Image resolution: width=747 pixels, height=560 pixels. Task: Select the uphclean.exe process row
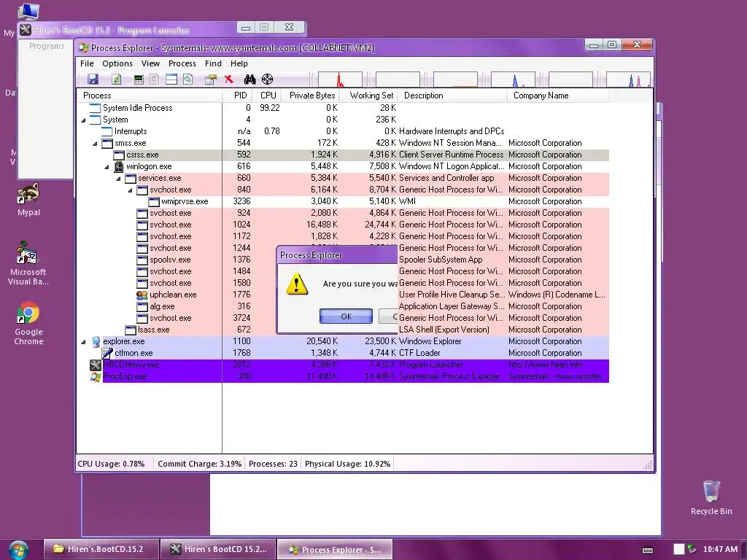click(x=343, y=295)
